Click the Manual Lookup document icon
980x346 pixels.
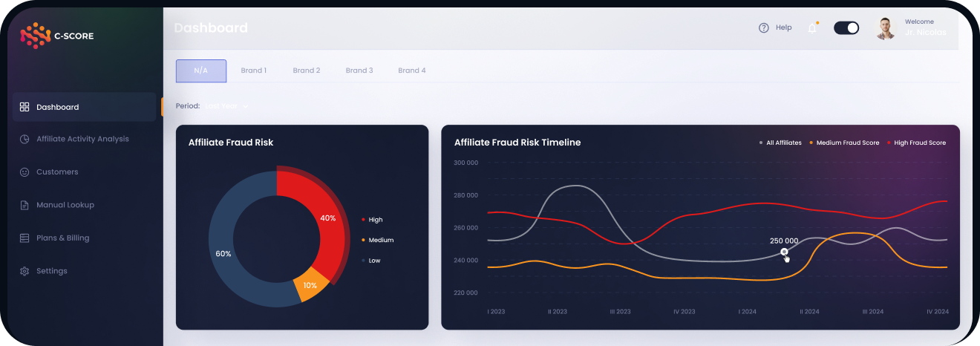[24, 205]
